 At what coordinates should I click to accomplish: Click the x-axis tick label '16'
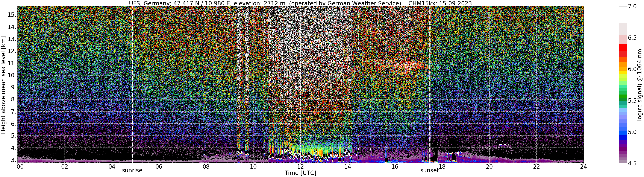395,166
